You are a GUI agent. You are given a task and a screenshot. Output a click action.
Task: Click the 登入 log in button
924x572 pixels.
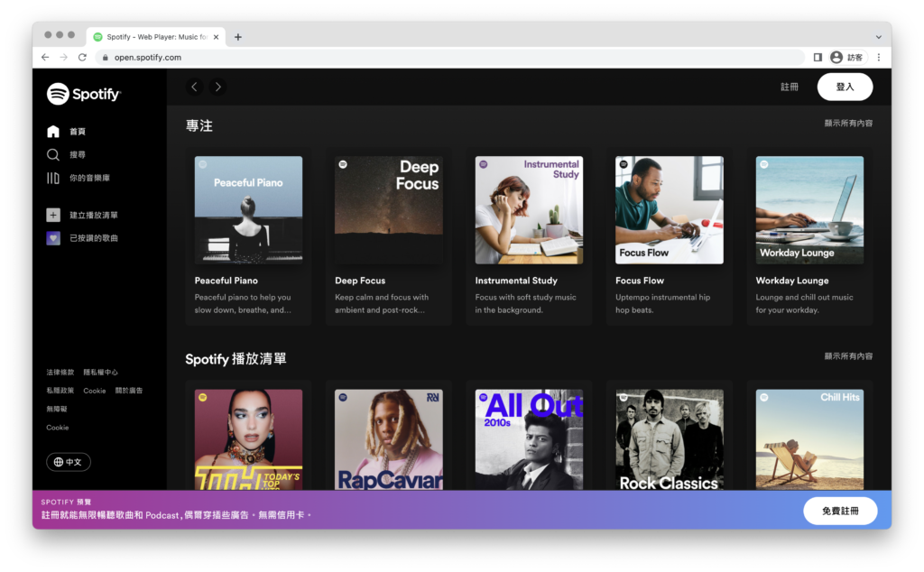(845, 88)
